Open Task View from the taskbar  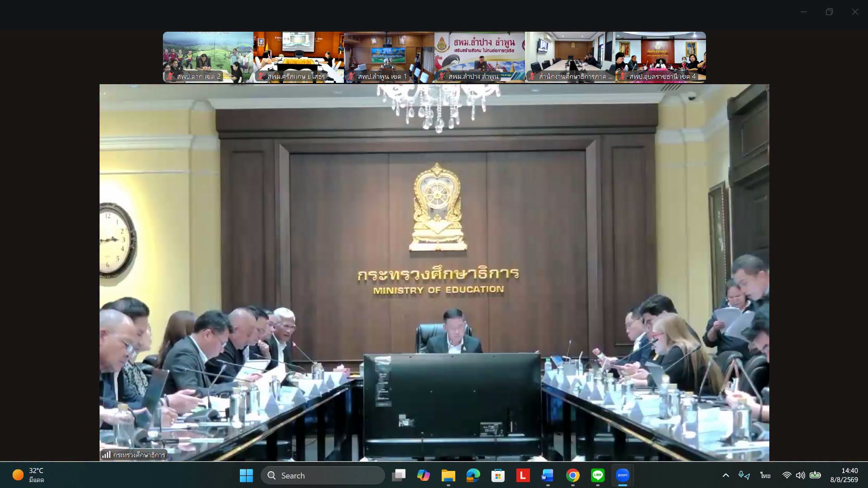[399, 475]
